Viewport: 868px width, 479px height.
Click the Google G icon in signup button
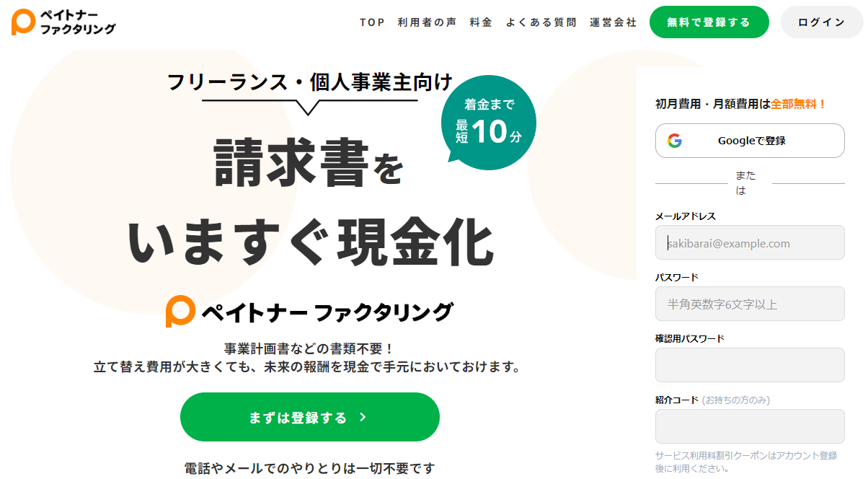[x=676, y=141]
